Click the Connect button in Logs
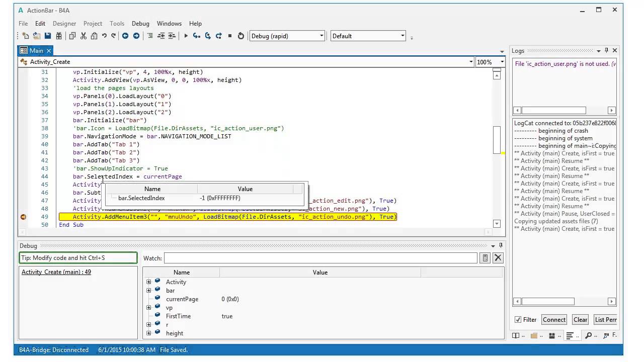This screenshot has width=644, height=362. [x=554, y=320]
